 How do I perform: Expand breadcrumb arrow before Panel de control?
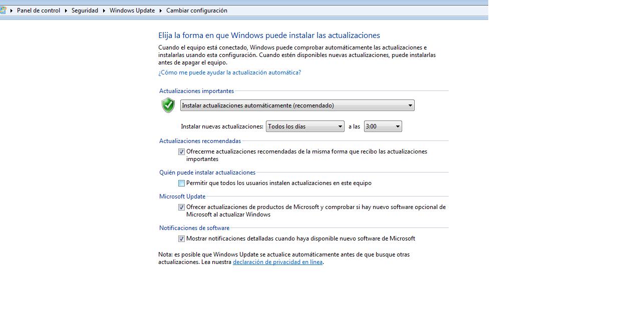pos(11,10)
